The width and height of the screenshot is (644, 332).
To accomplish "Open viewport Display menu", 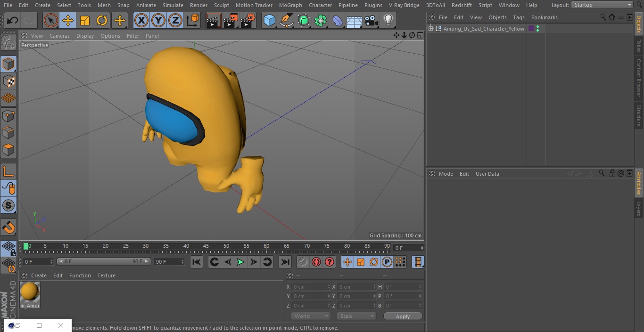I will [85, 36].
